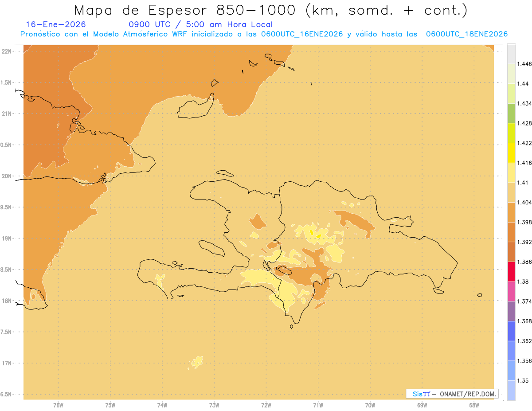Viewport: 532px width, 411px height.
Task: Click the latitude label "8.5N"
Action: pos(6,270)
